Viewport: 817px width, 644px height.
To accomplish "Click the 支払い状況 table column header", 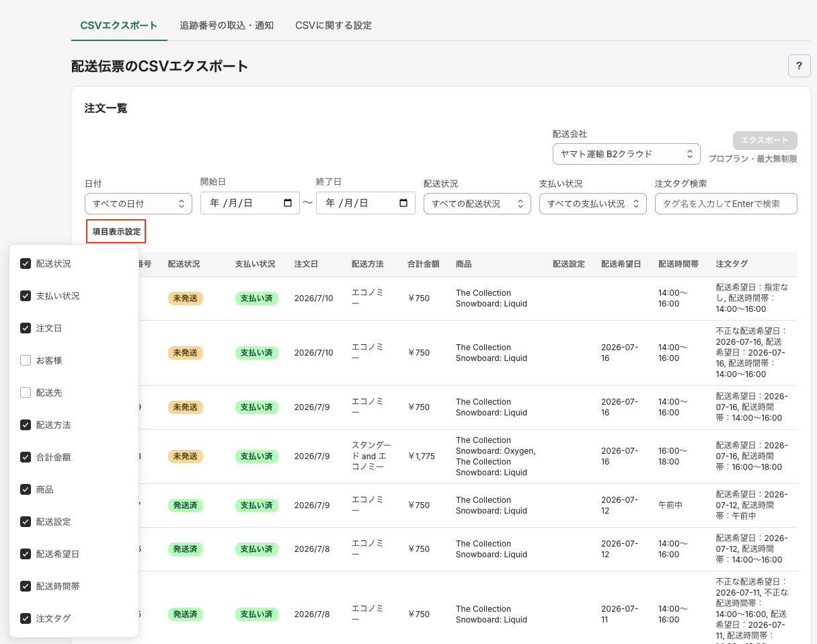I will click(255, 264).
